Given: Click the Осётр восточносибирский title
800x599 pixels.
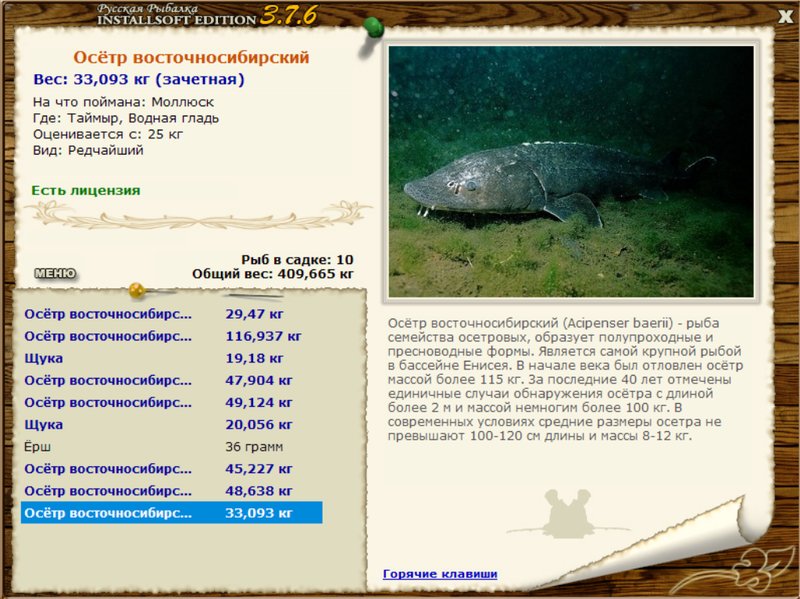Looking at the screenshot, I should (x=191, y=57).
